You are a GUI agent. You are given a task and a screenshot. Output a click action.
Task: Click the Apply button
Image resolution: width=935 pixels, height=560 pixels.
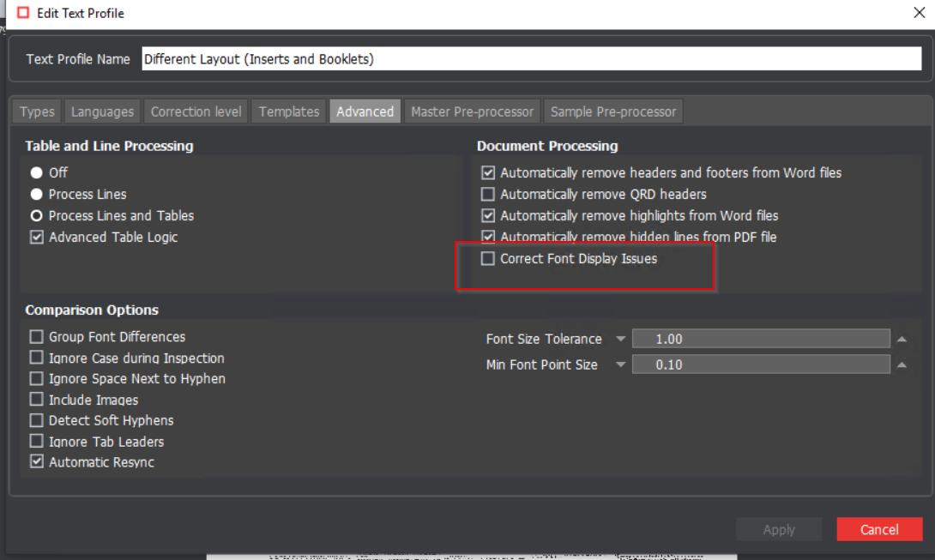[x=779, y=529]
